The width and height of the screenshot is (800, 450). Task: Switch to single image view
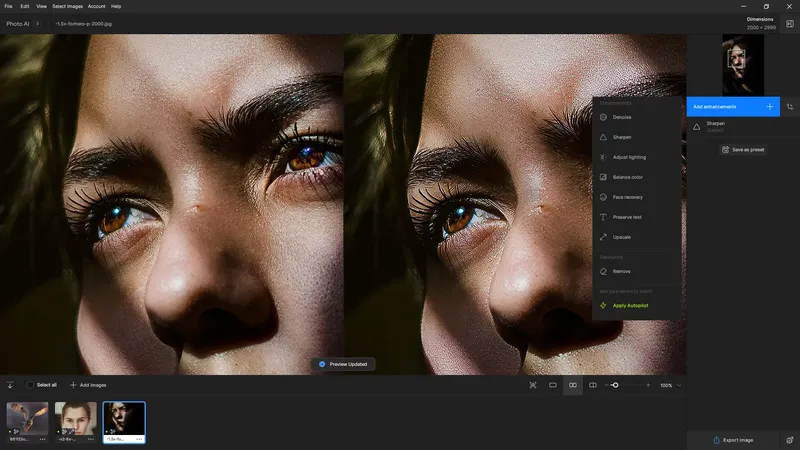[553, 385]
